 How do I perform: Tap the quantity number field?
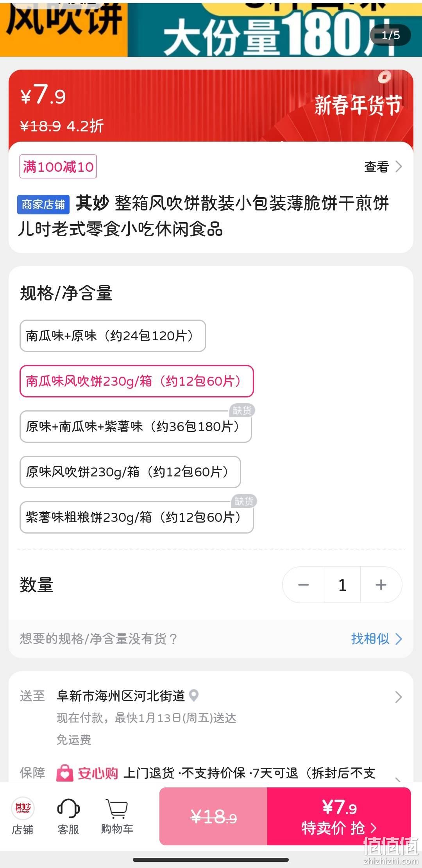(342, 585)
